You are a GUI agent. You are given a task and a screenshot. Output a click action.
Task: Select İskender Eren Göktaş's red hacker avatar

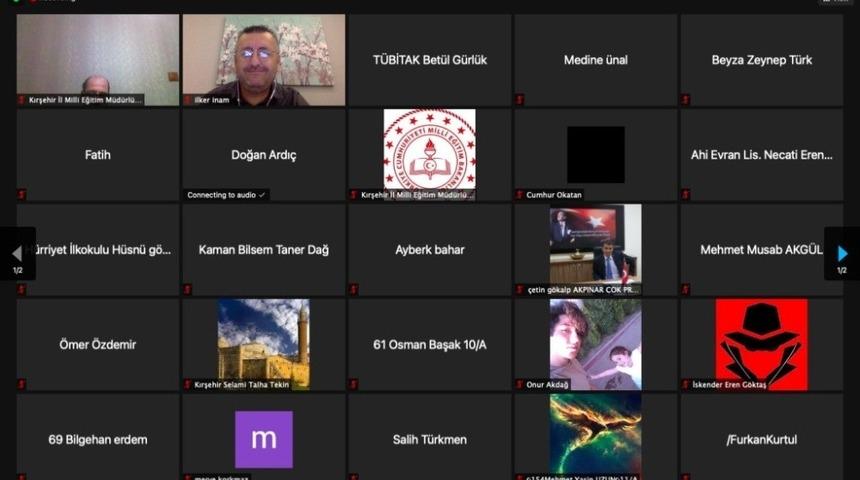(x=761, y=342)
